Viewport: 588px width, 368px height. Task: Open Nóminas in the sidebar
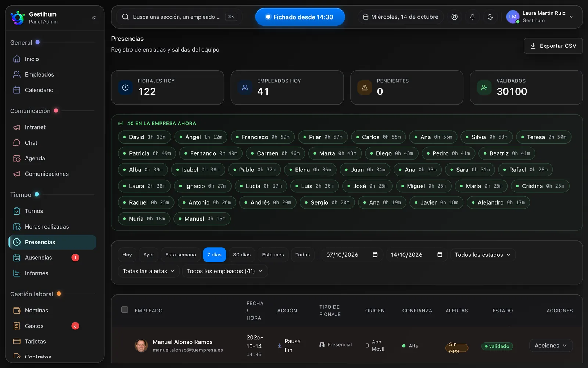click(52, 311)
